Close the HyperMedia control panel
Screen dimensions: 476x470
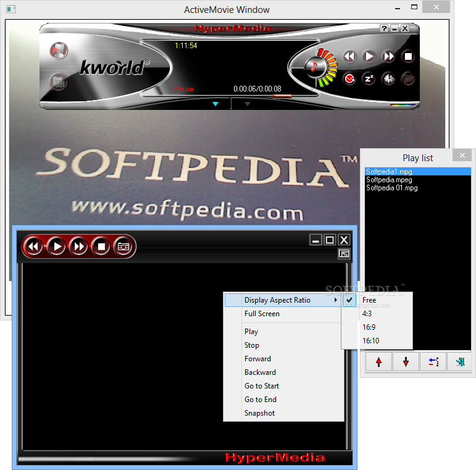(x=404, y=28)
